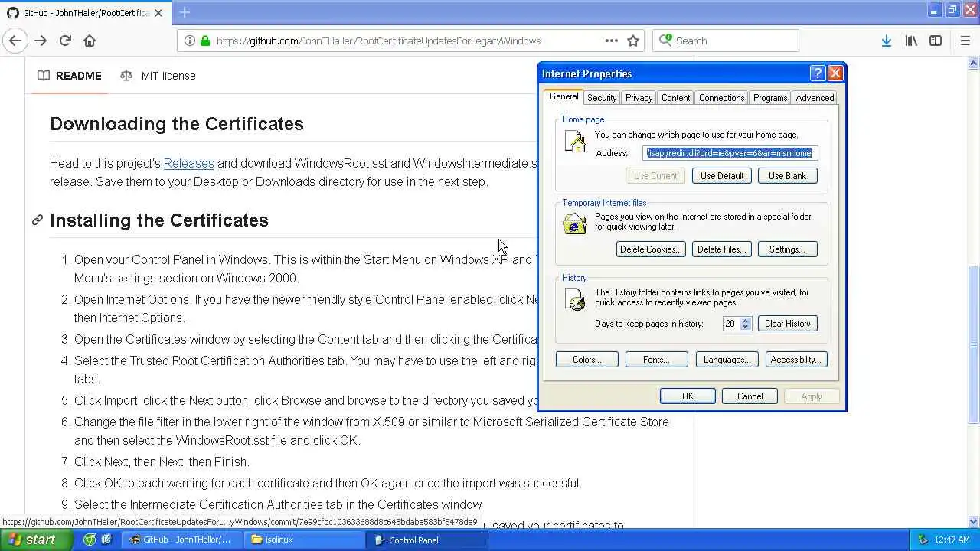Open the Content tab

tap(675, 98)
